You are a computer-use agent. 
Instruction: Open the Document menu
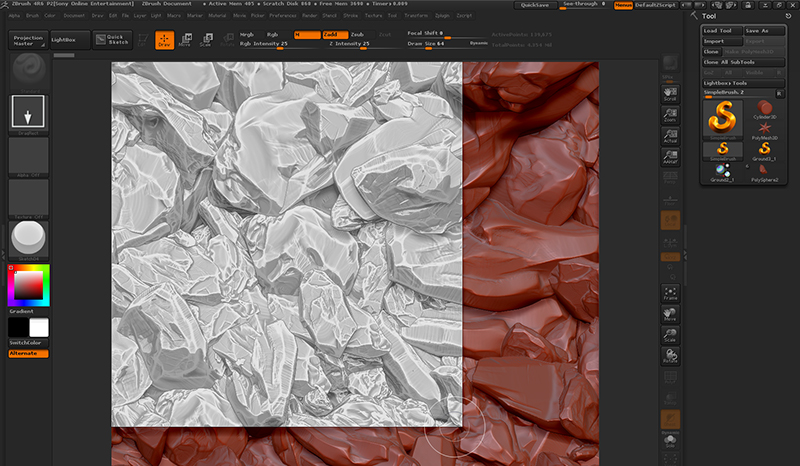(74, 16)
